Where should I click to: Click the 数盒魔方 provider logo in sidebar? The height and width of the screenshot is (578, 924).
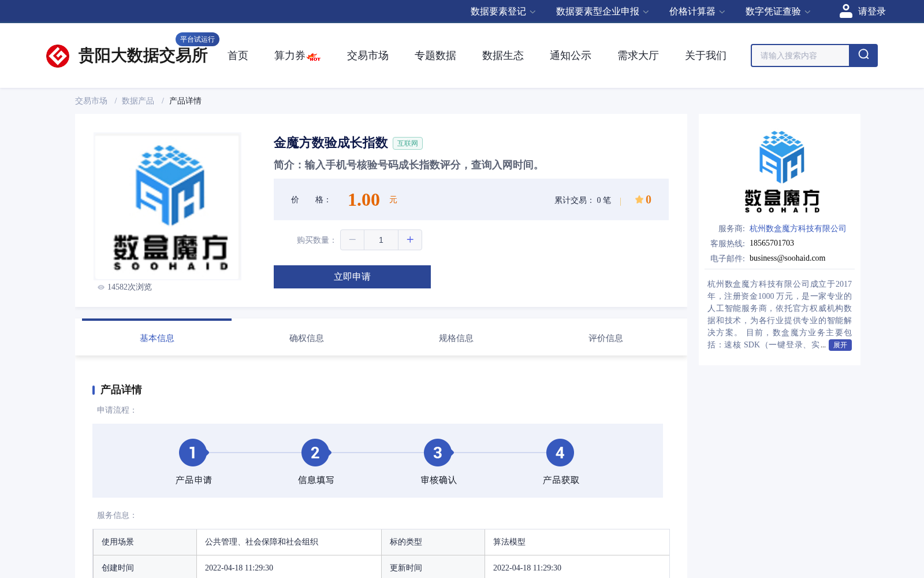782,172
